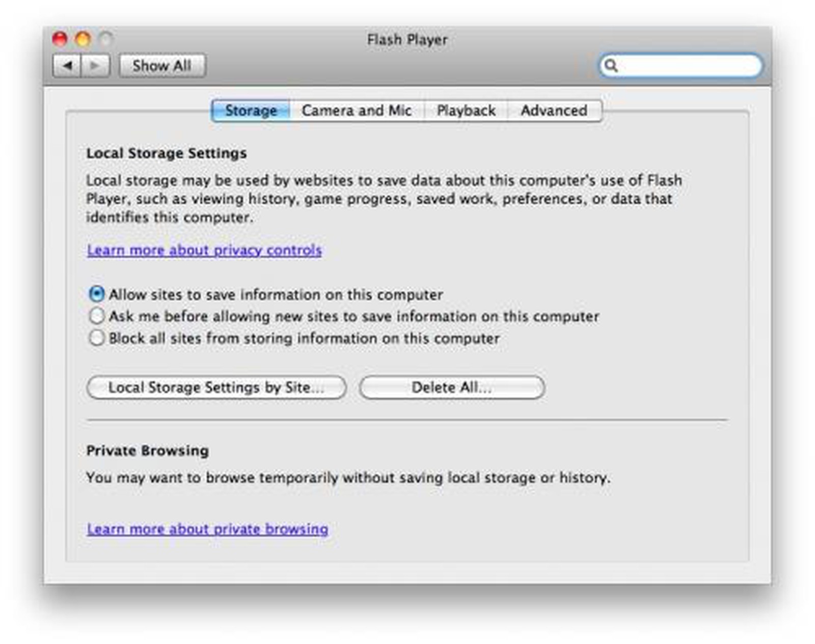The height and width of the screenshot is (644, 815).
Task: Open Local Storage Settings by Site
Action: [216, 388]
